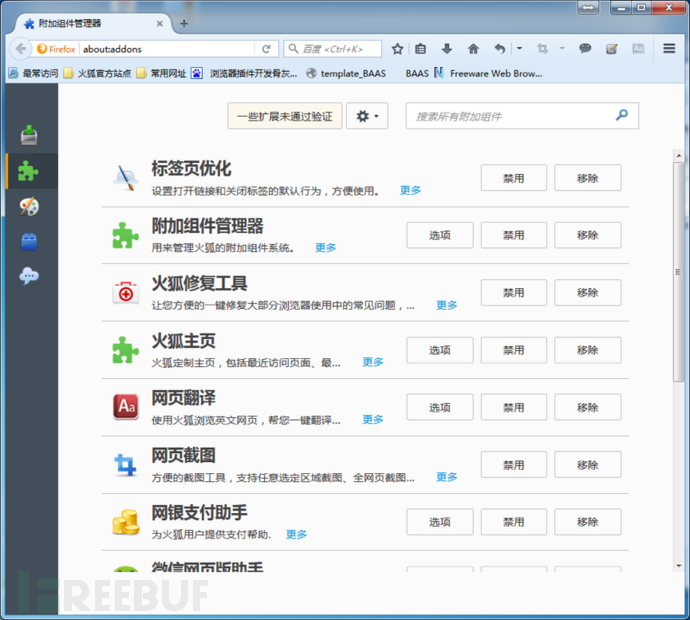
Task: Click the 火狐修复工具 first-aid kit icon
Action: tap(126, 293)
